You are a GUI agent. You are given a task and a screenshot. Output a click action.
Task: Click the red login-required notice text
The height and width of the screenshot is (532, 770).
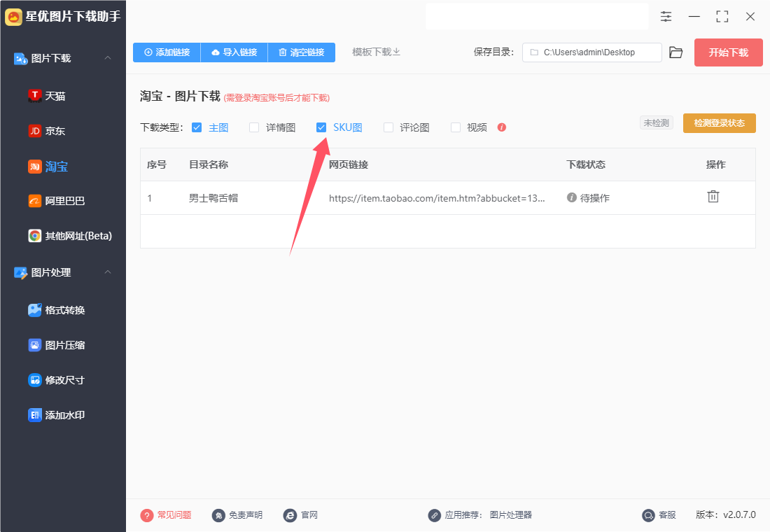point(276,98)
